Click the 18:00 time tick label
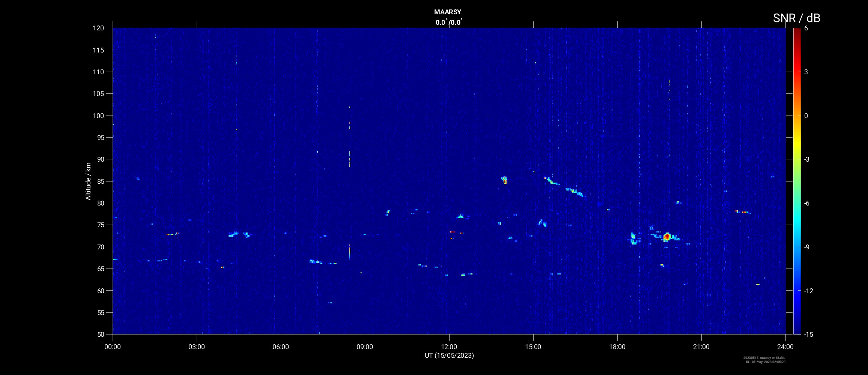 [x=617, y=347]
